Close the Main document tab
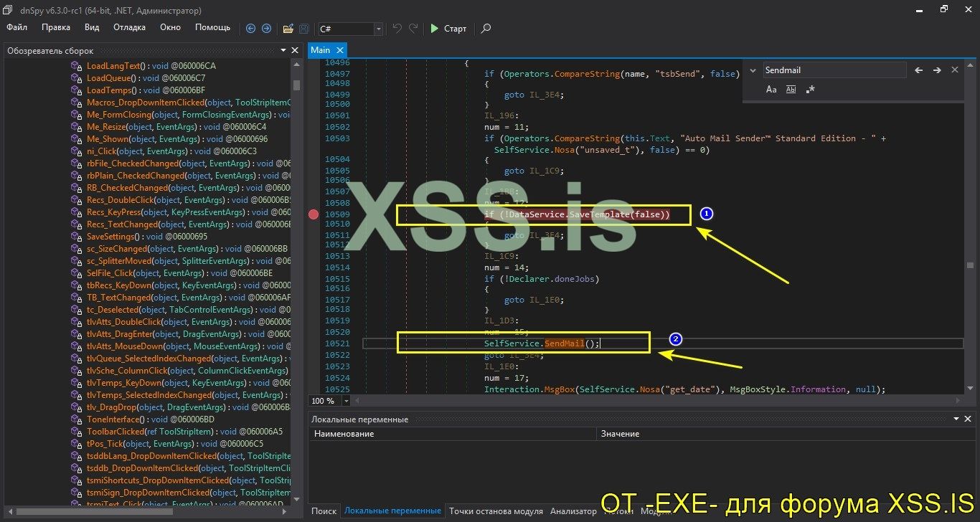Image resolution: width=980 pixels, height=522 pixels. [339, 50]
